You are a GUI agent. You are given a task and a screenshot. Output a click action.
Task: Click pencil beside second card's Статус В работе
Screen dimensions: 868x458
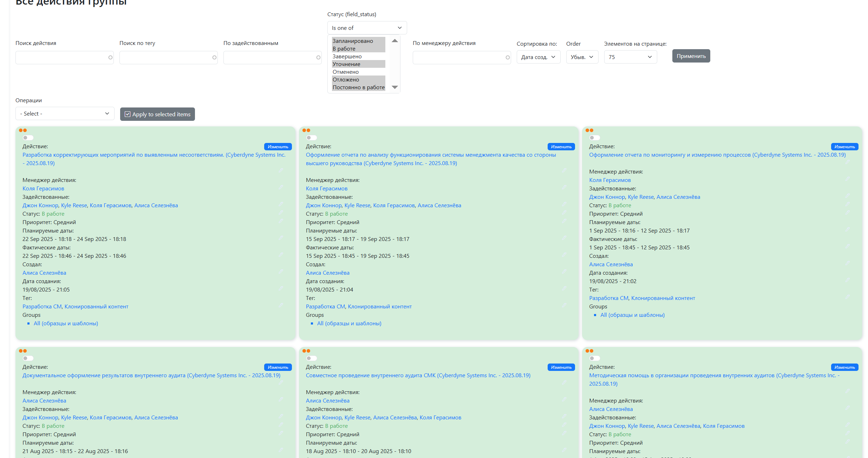coord(564,212)
